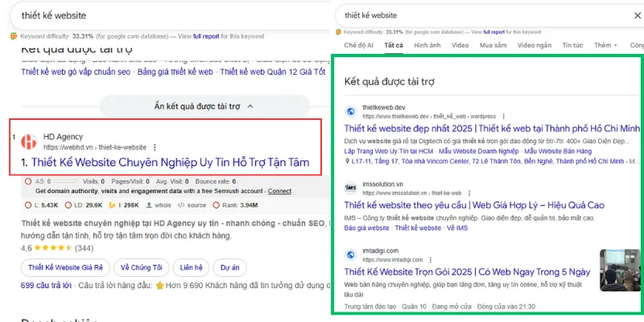Image resolution: width=644 pixels, height=322 pixels.
Task: Expand the Thêm dropdown tab
Action: tap(605, 45)
